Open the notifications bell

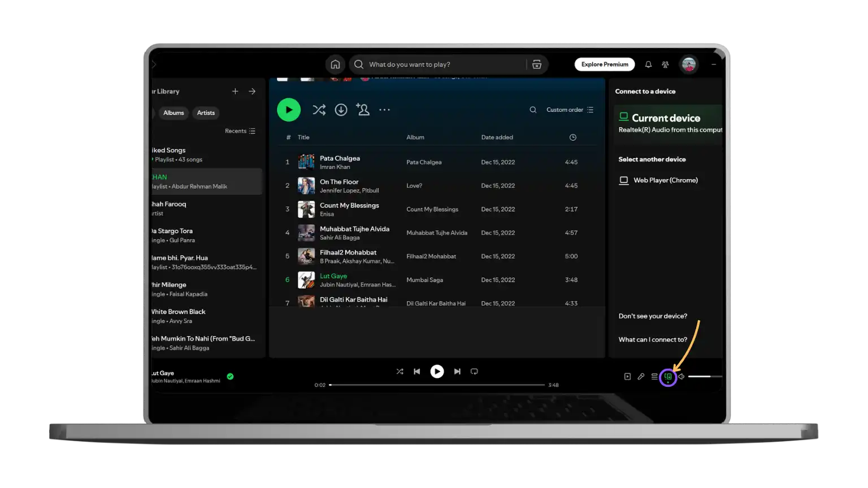pyautogui.click(x=648, y=64)
